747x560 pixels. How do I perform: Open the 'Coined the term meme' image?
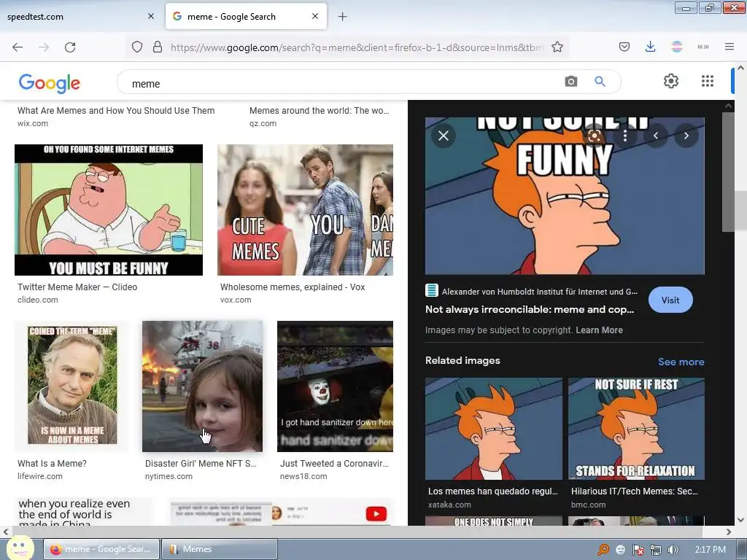coord(72,386)
